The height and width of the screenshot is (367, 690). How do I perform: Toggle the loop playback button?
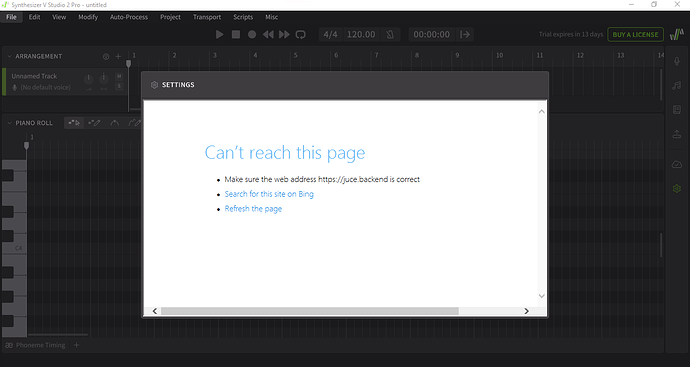pyautogui.click(x=301, y=34)
